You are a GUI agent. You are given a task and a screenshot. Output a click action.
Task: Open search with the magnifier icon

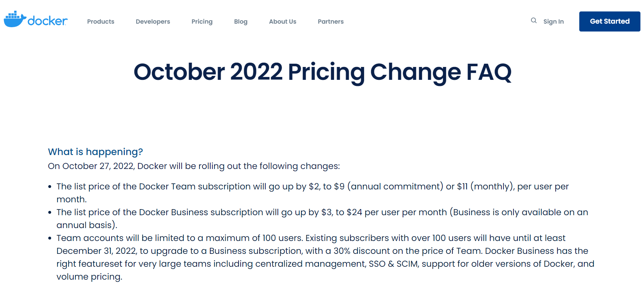(x=534, y=21)
